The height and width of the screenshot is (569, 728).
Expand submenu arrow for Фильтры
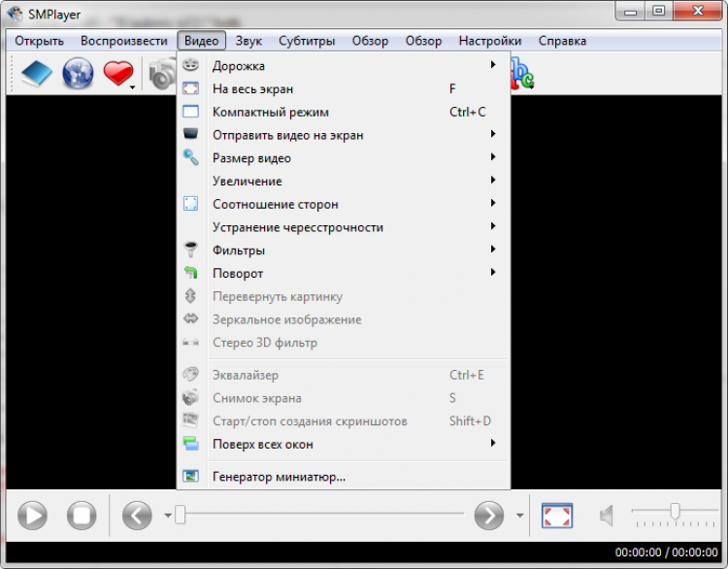coord(493,249)
